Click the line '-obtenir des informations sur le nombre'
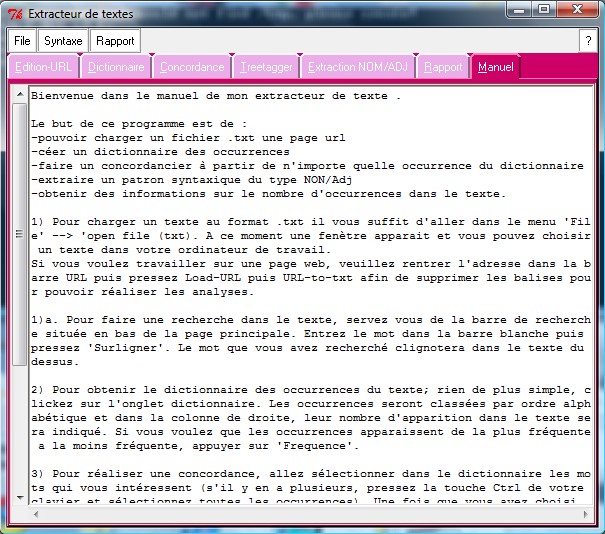 tap(268, 194)
